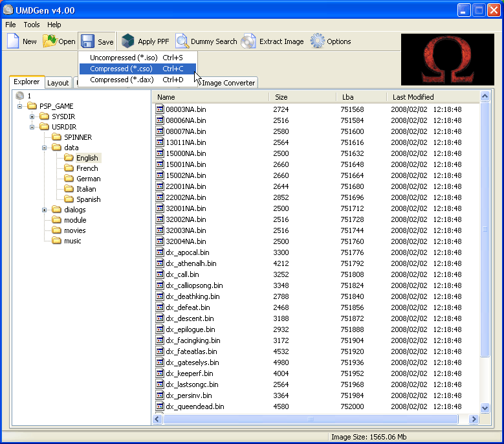Click Lba value 751808
This screenshot has width=504, height=444.
[353, 274]
